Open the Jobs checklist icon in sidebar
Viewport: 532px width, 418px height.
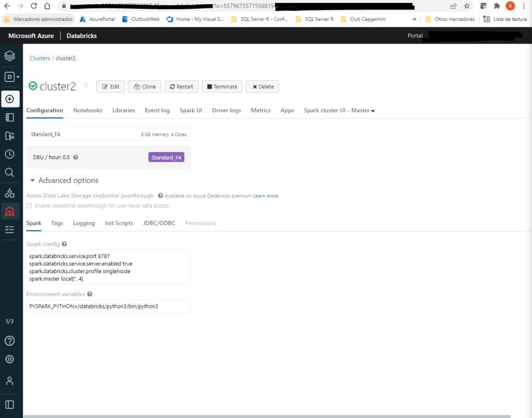tap(10, 229)
